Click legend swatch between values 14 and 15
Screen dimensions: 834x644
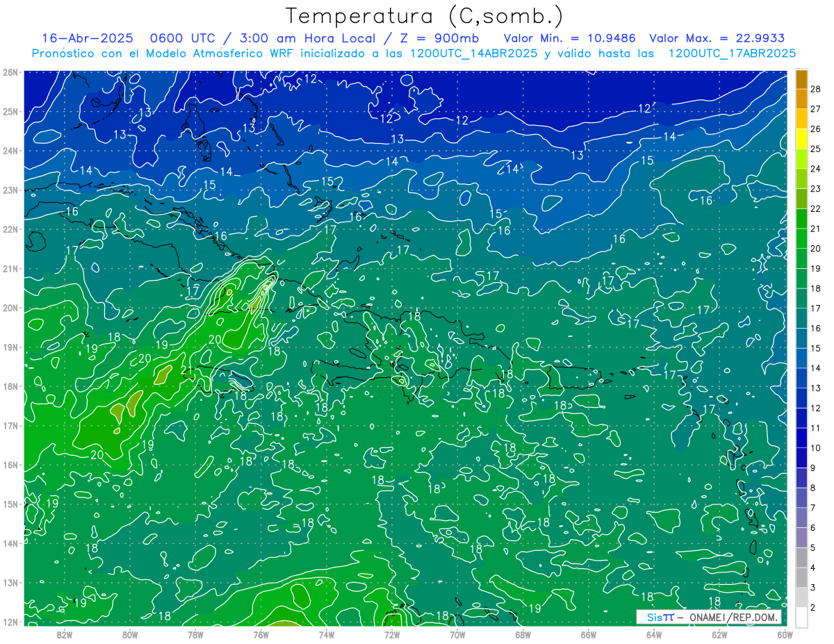coord(801,358)
